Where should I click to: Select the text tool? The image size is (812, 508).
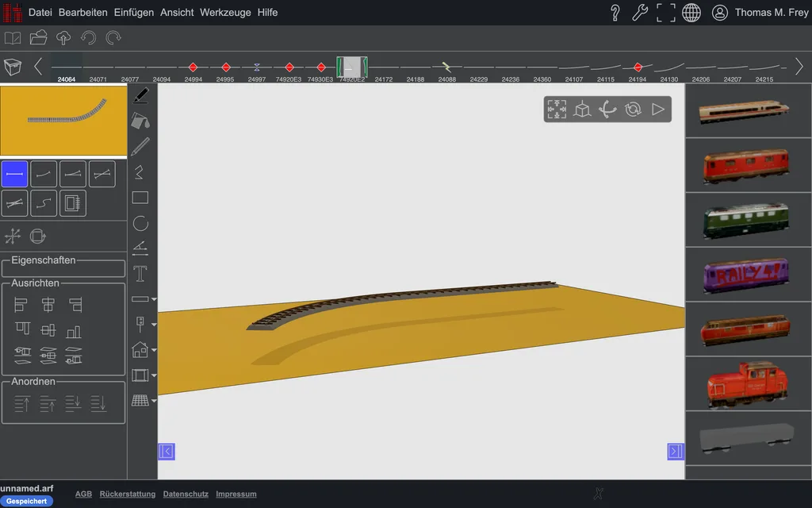coord(140,274)
